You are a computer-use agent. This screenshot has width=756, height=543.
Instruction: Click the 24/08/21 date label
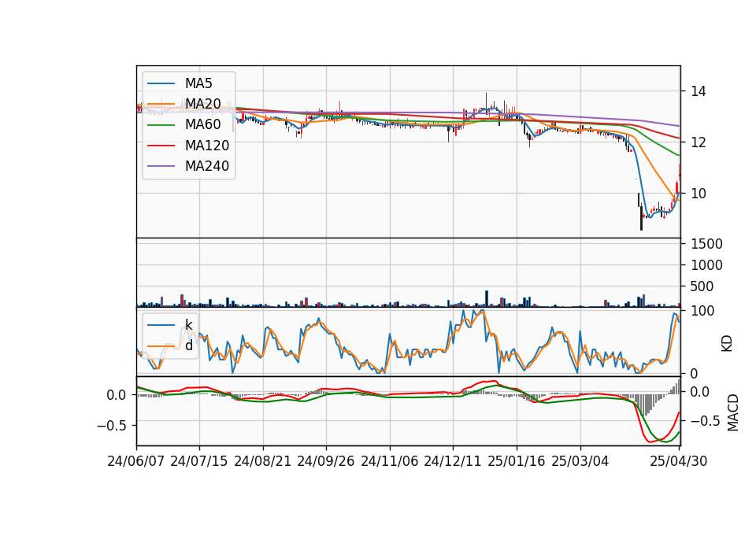pyautogui.click(x=263, y=461)
